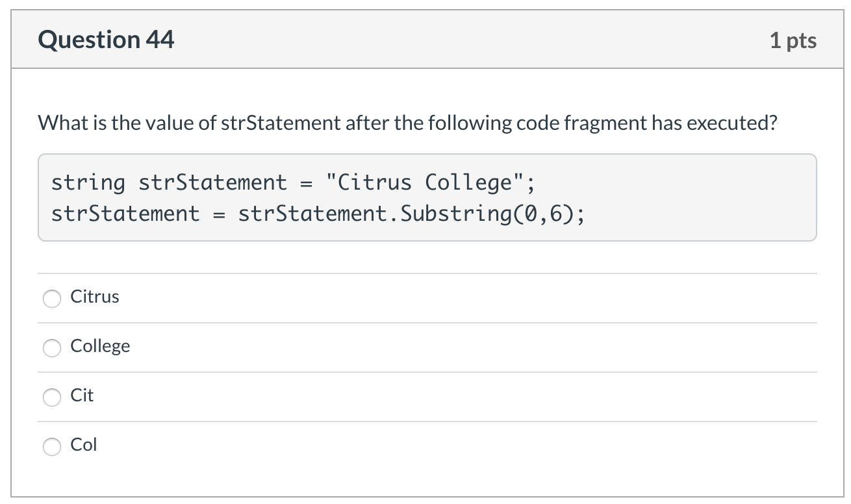The width and height of the screenshot is (851, 504).
Task: Click the divider above Citrus option
Action: (x=427, y=274)
